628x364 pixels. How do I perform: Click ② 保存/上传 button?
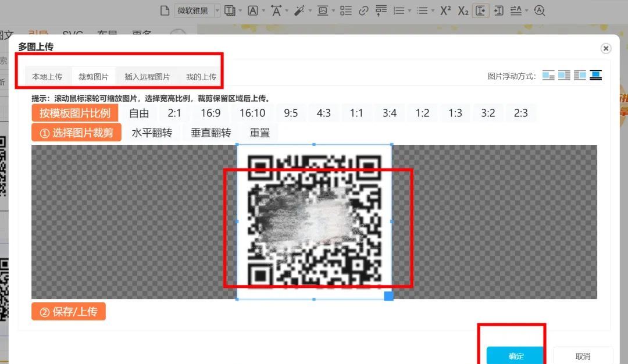tap(69, 311)
